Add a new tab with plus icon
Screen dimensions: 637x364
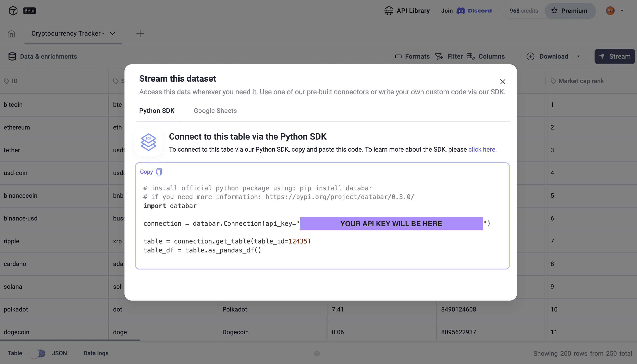pyautogui.click(x=140, y=33)
